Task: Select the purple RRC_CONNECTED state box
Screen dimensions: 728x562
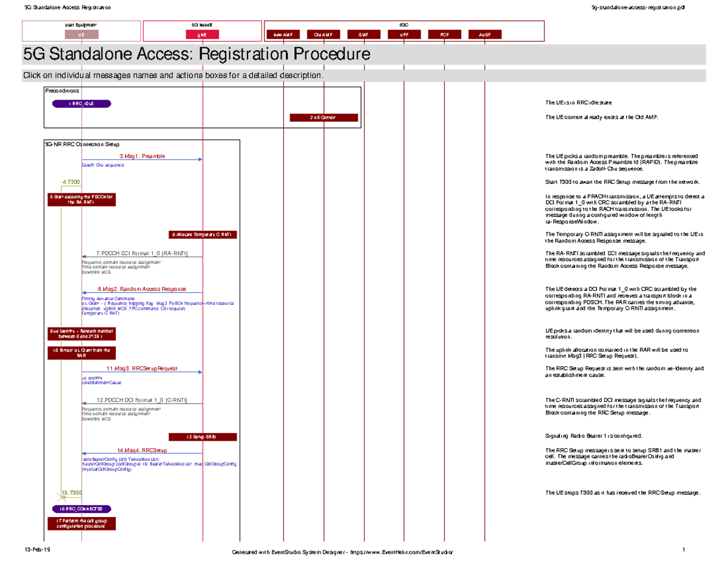Action: (81, 509)
